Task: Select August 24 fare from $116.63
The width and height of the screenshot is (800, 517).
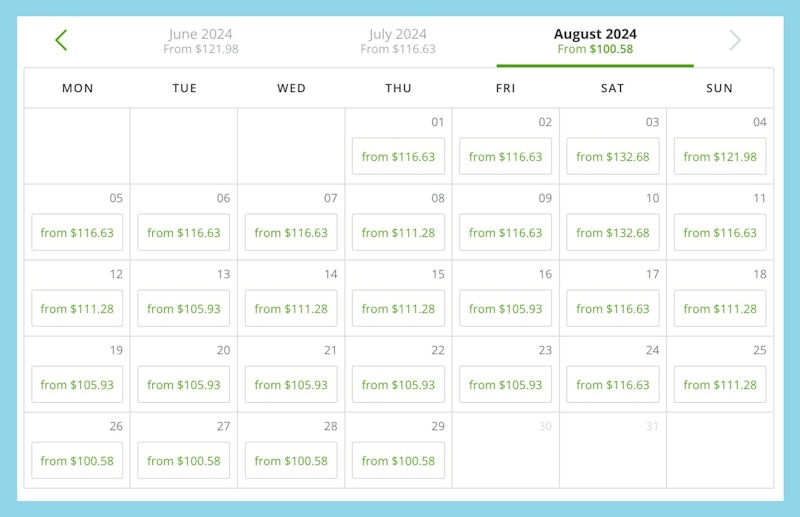Action: [613, 385]
